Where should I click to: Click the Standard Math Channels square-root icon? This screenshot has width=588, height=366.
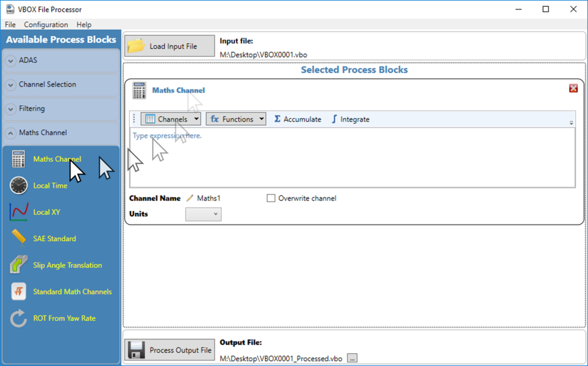[18, 291]
